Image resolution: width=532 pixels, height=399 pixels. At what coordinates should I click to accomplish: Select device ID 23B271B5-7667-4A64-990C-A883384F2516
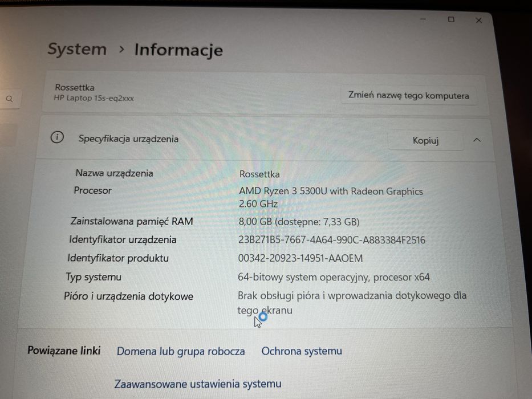(x=331, y=240)
